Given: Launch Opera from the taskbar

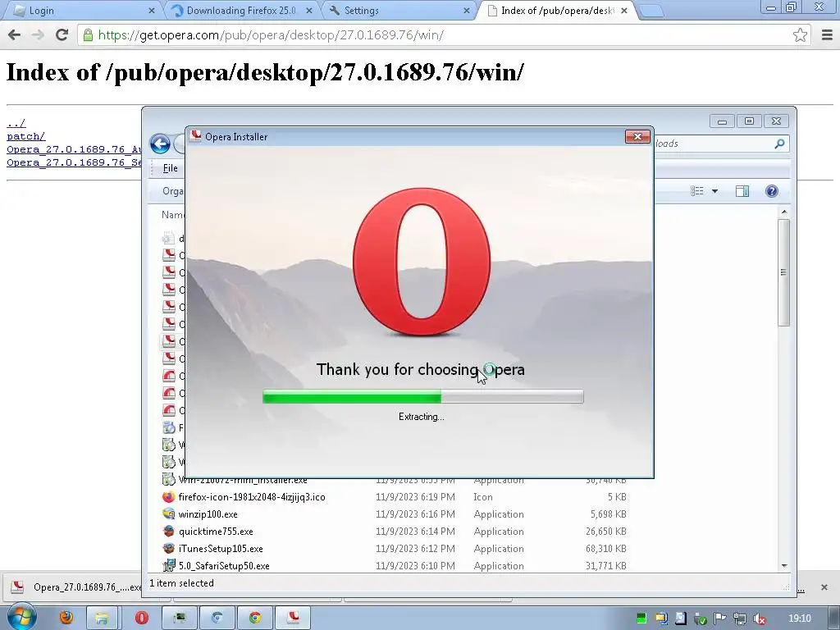Looking at the screenshot, I should (141, 618).
